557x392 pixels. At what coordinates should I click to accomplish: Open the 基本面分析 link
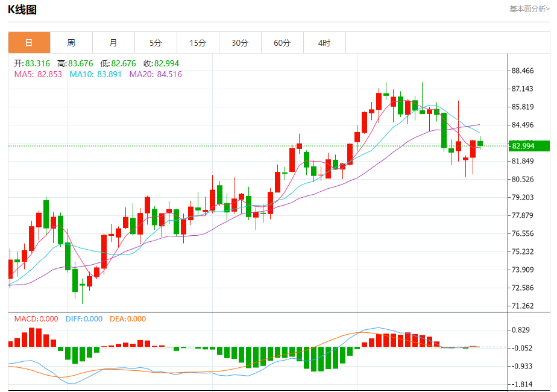click(529, 9)
